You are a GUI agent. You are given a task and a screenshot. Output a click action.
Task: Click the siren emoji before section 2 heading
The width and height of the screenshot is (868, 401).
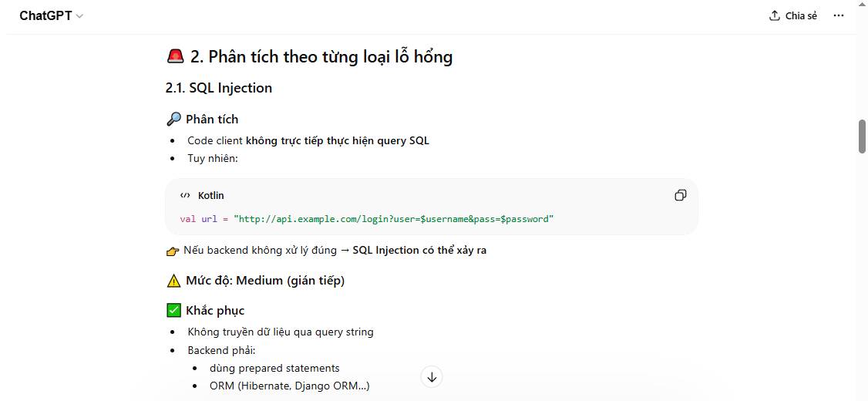click(x=175, y=56)
